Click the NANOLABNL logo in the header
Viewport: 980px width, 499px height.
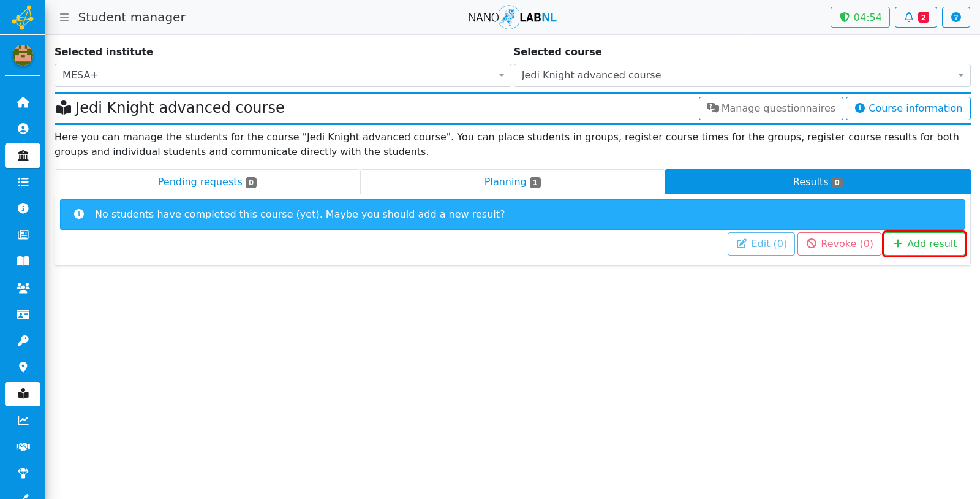coord(512,17)
